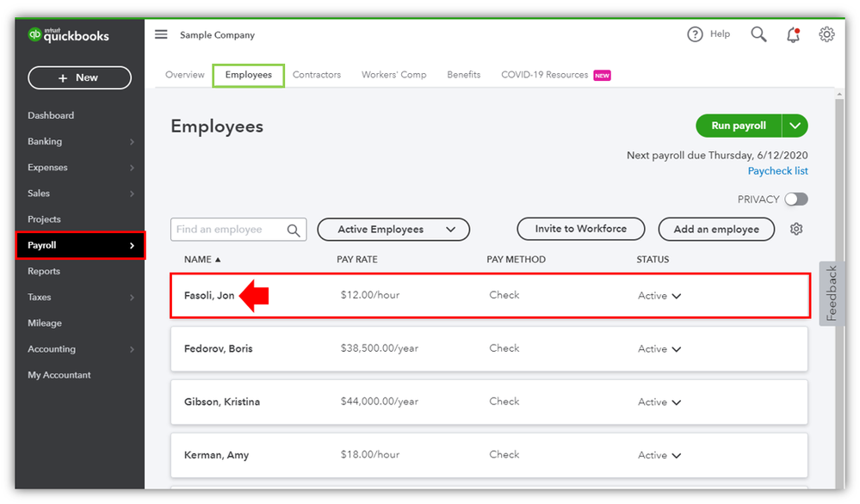Open the search magnifier in header
860x504 pixels.
click(x=758, y=34)
